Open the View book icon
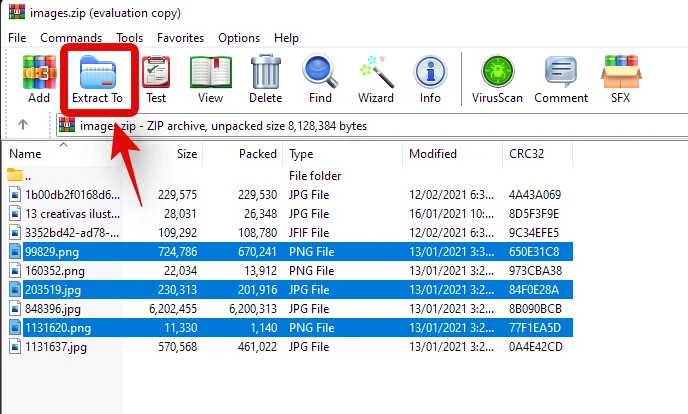 point(210,79)
